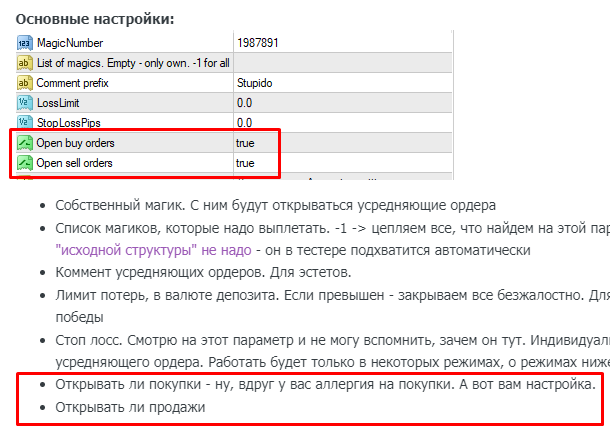The width and height of the screenshot is (610, 446).
Task: Click the Открывать ли продажи bullet text
Action: (x=130, y=407)
